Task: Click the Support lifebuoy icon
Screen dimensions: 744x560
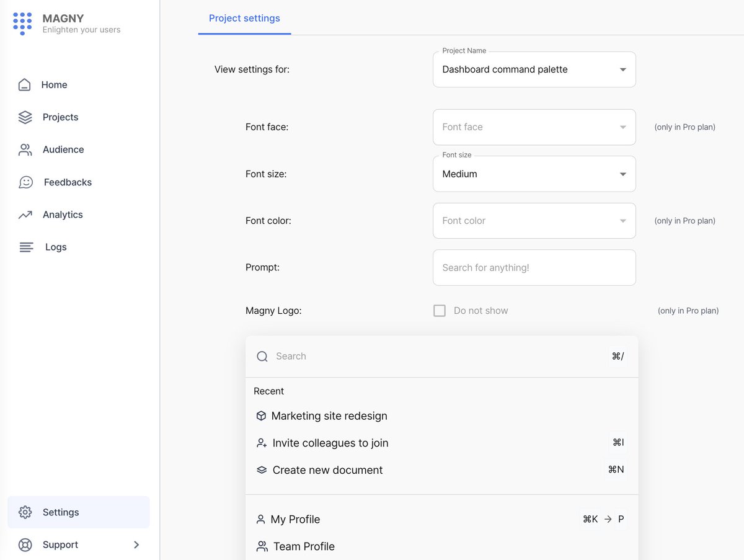Action: pyautogui.click(x=25, y=544)
